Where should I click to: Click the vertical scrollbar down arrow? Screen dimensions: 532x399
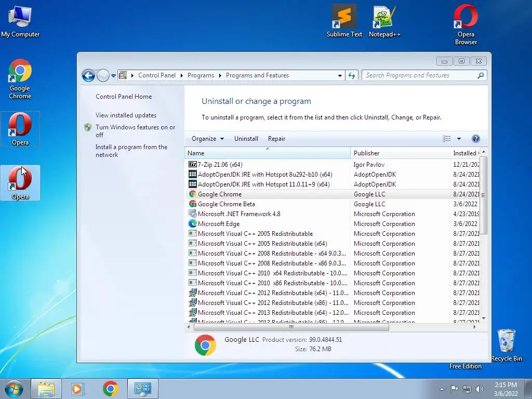pos(484,318)
